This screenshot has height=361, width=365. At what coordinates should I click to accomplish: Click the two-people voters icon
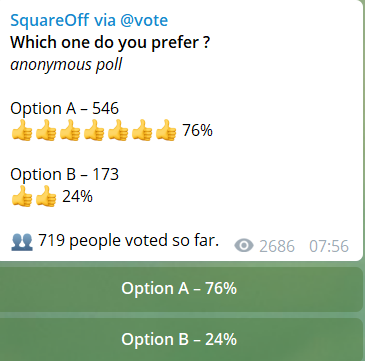22,241
